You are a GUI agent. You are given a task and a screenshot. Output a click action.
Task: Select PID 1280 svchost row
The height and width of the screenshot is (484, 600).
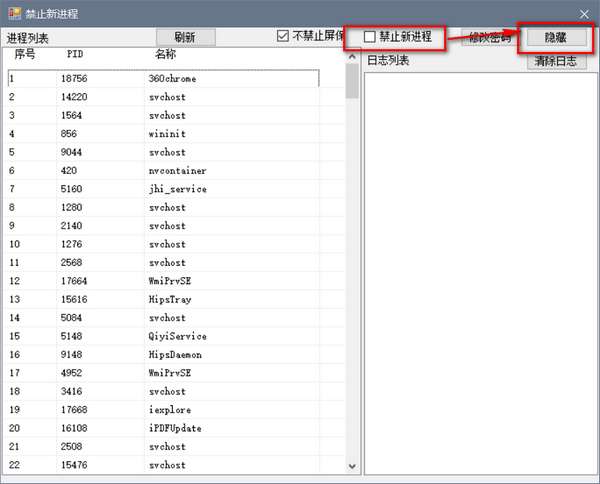point(163,207)
